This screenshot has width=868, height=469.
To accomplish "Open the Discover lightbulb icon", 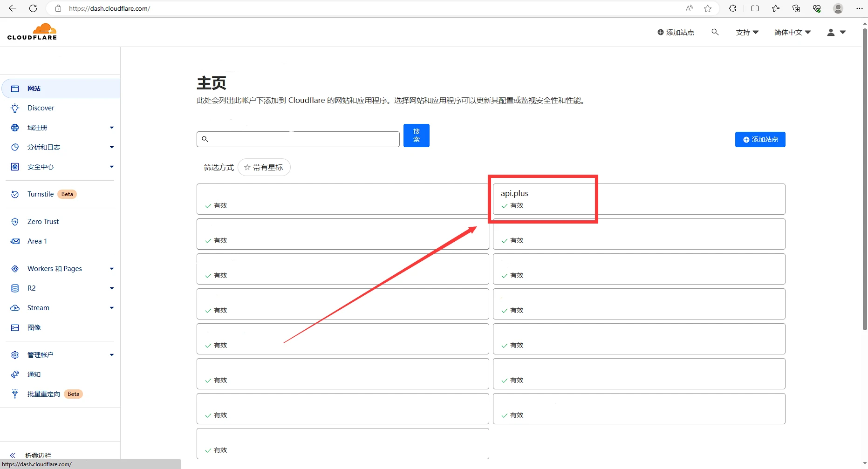I will 15,108.
